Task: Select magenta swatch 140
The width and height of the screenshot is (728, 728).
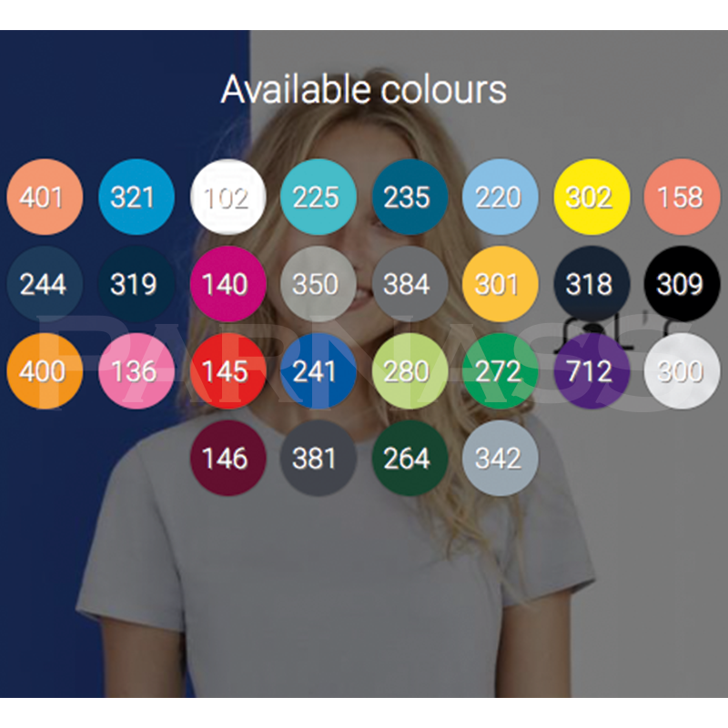Action: (227, 284)
